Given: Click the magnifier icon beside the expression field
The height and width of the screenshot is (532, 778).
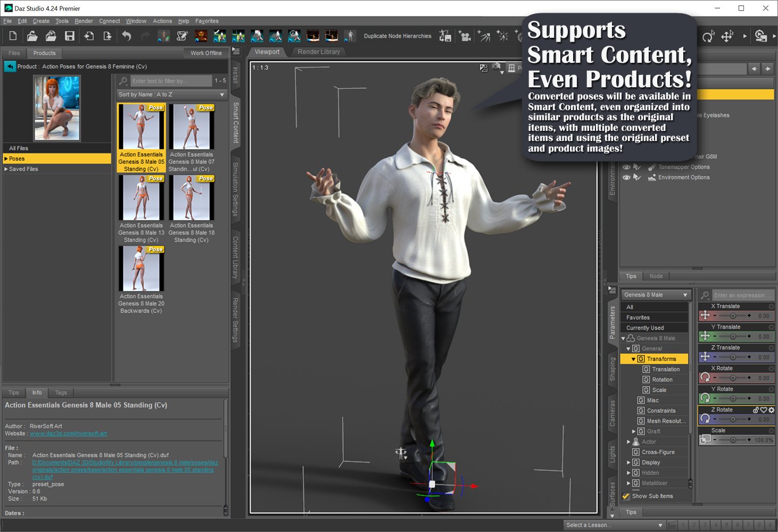Looking at the screenshot, I should [x=703, y=294].
